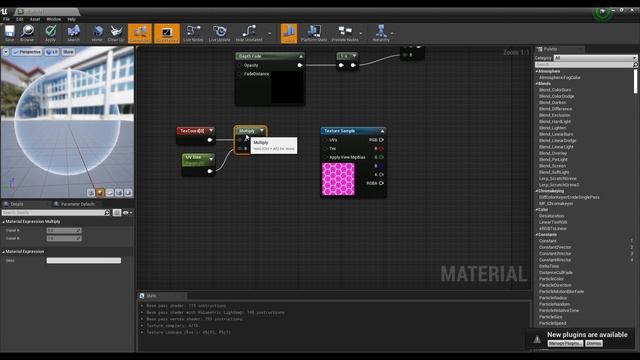Collapse the Constants palette category
The width and height of the screenshot is (640, 360).
coord(537,235)
